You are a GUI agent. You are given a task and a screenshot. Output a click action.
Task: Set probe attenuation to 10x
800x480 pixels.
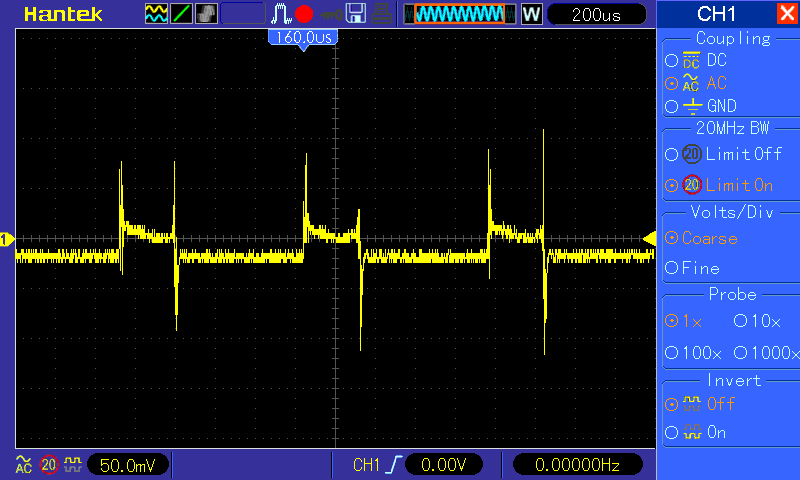[757, 321]
